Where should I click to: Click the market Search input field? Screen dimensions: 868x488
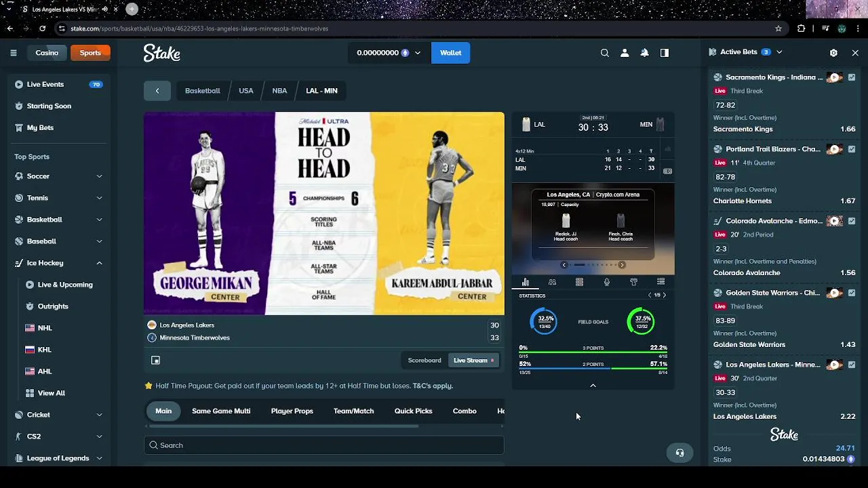click(323, 445)
